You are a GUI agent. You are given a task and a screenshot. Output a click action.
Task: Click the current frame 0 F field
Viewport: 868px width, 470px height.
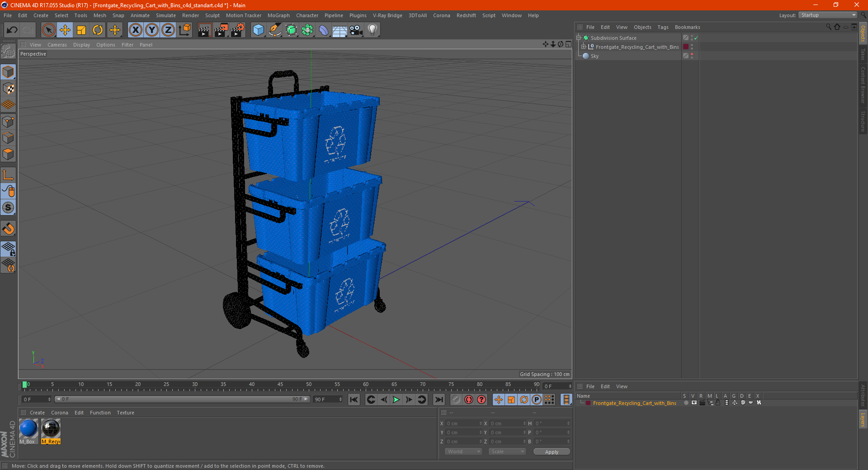[37, 399]
